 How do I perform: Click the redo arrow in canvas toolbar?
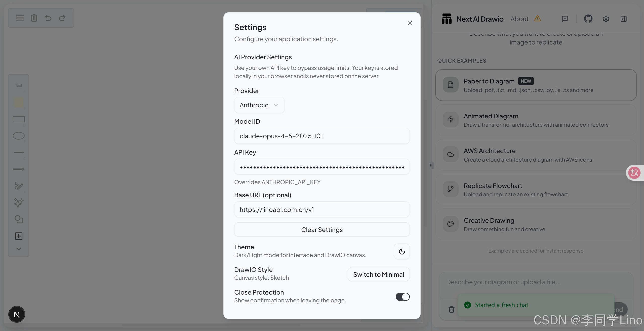[x=62, y=18]
